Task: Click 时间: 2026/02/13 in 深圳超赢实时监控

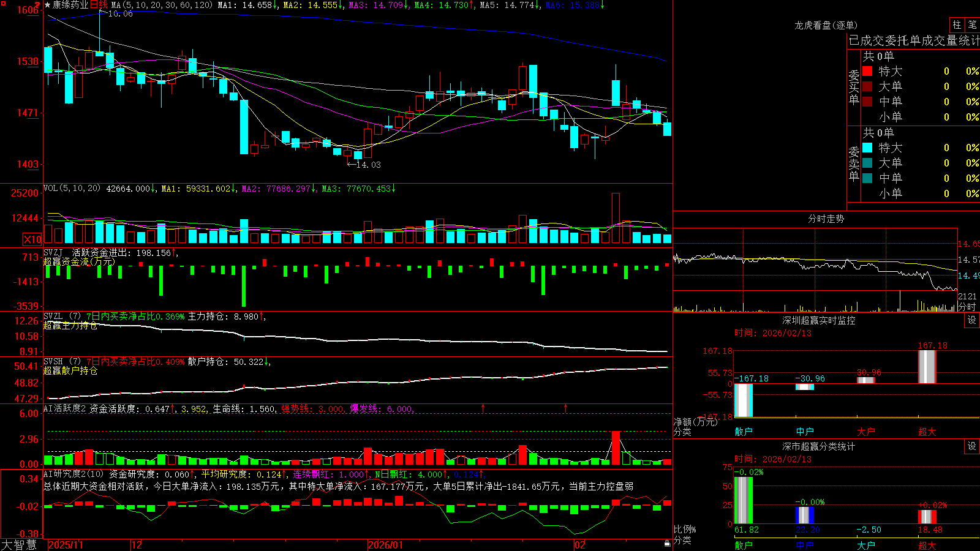Action: pyautogui.click(x=773, y=333)
